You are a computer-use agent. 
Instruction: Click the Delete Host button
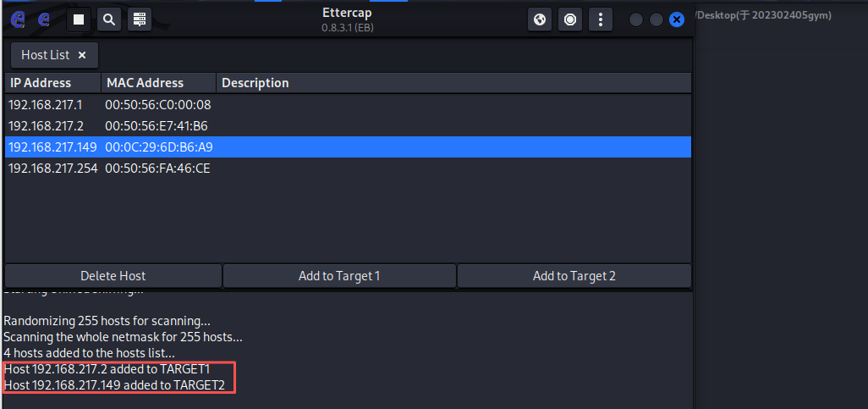(113, 275)
